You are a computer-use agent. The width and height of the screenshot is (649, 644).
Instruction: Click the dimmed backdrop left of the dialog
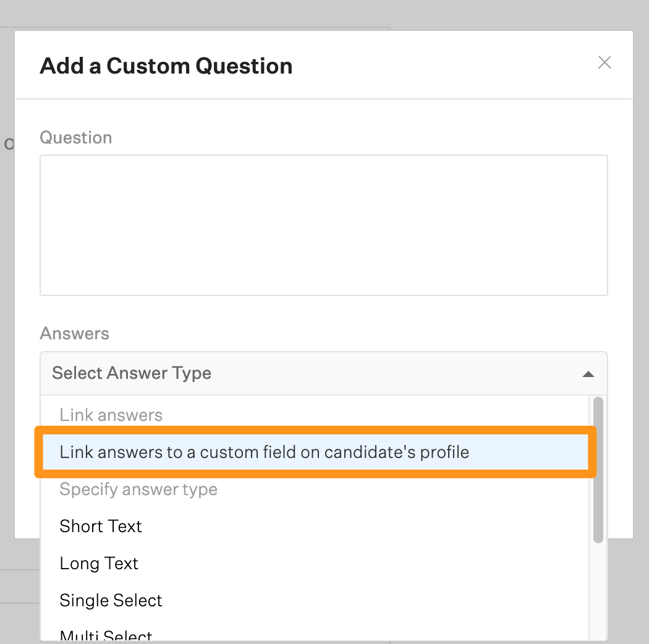[7, 309]
